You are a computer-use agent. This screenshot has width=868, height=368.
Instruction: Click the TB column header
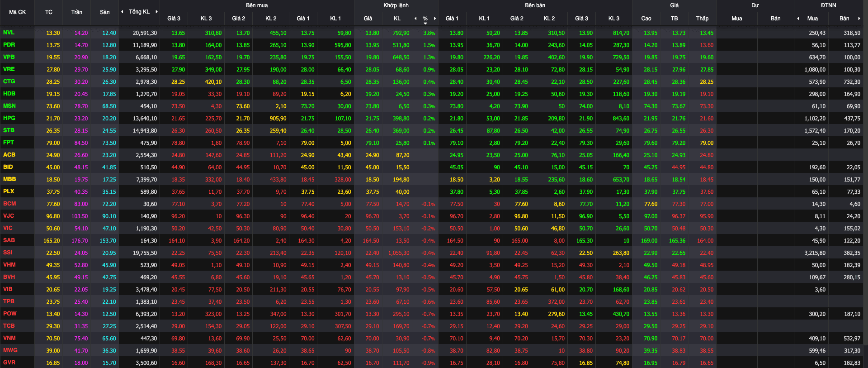[674, 19]
